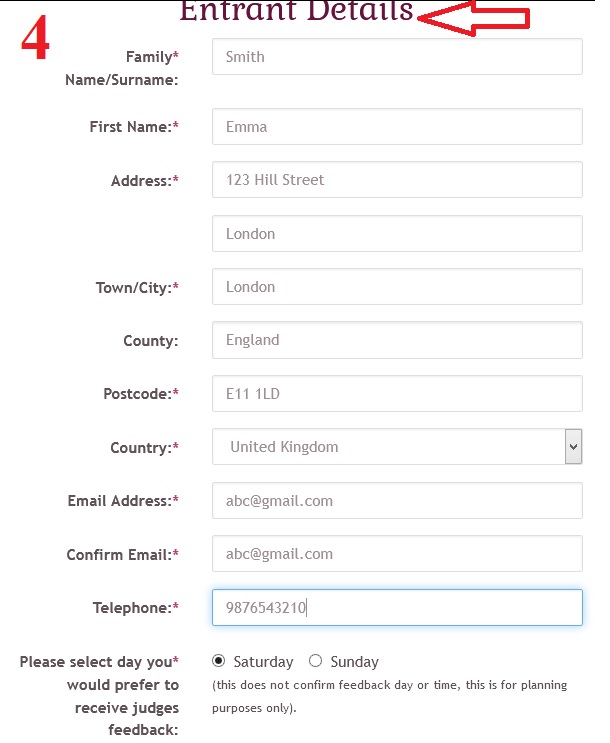Click the Entrant Details heading
Viewport: 610px width, 743px height.
tap(296, 12)
